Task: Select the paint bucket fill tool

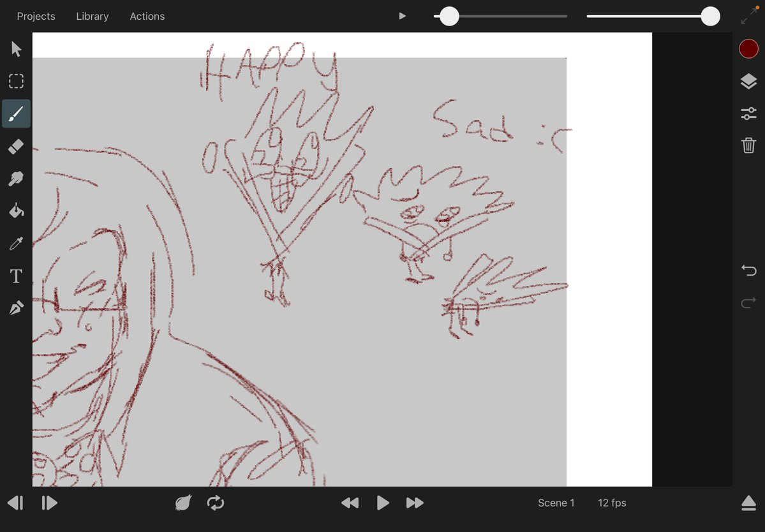Action: pos(16,211)
